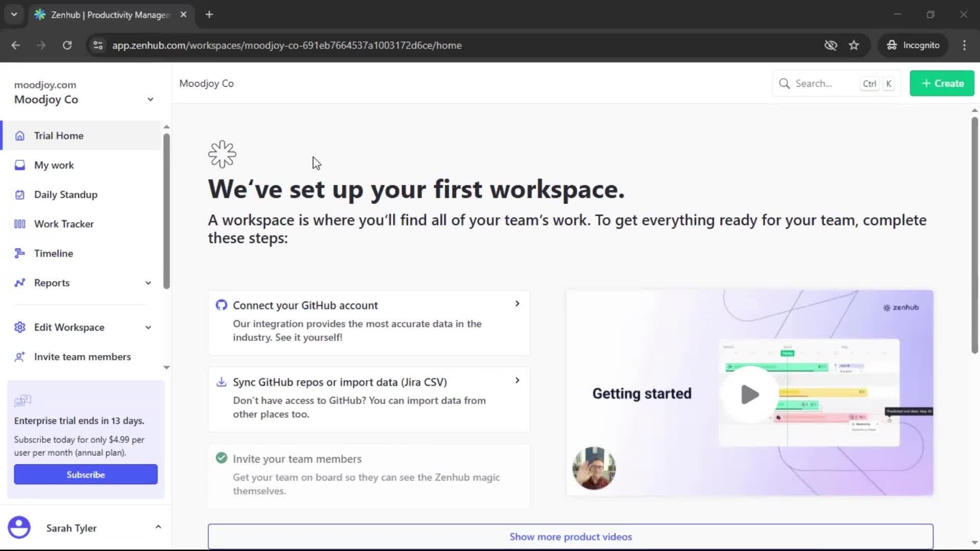Open the Reports section icon
The height and width of the screenshot is (551, 980).
click(19, 283)
